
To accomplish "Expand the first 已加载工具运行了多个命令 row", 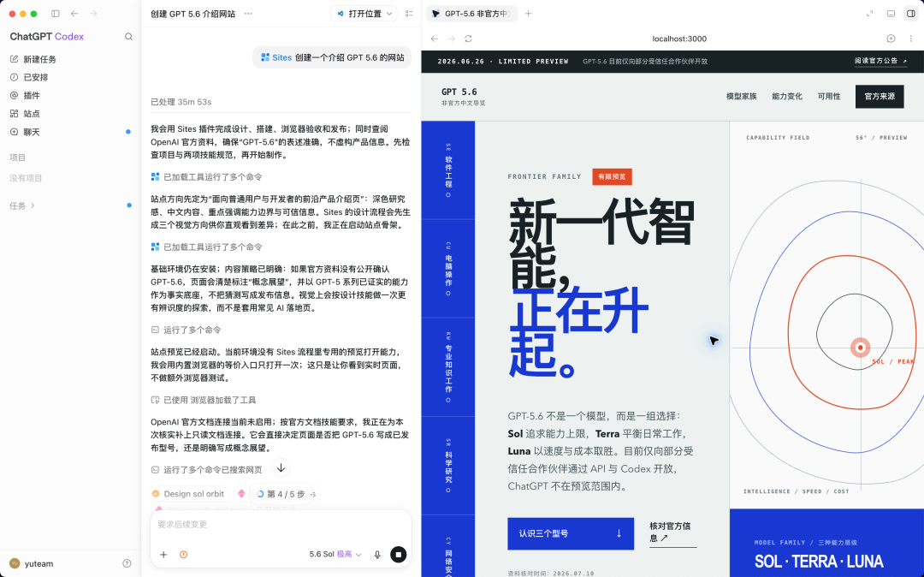I will pyautogui.click(x=207, y=177).
